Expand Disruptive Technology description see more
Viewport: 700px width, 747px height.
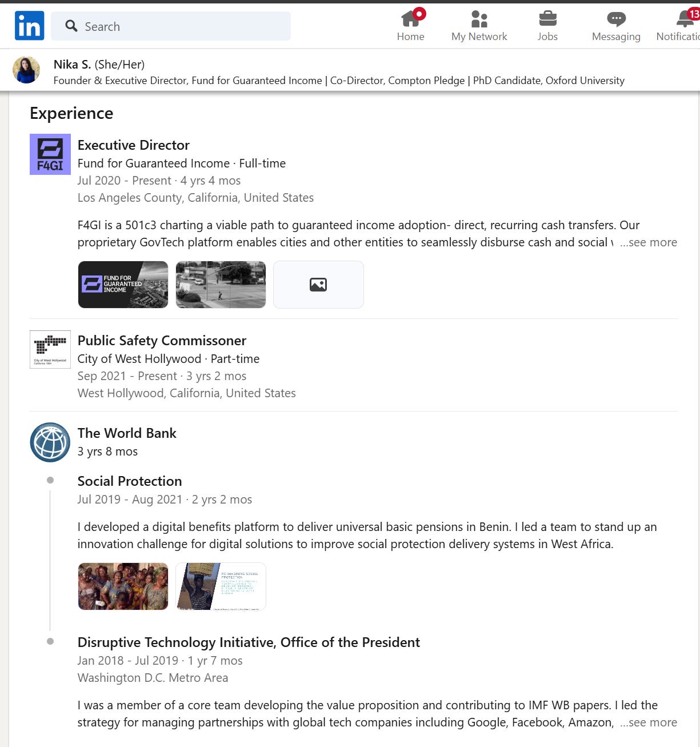(649, 722)
